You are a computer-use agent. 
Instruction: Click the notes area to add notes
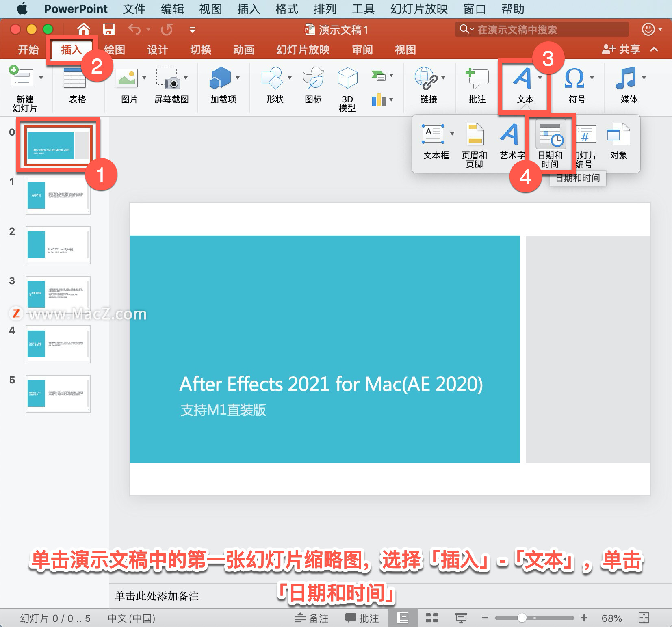coord(390,596)
